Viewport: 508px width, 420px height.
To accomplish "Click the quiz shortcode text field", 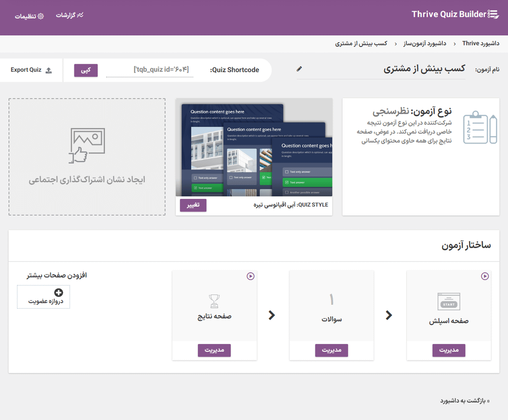I will coord(149,69).
